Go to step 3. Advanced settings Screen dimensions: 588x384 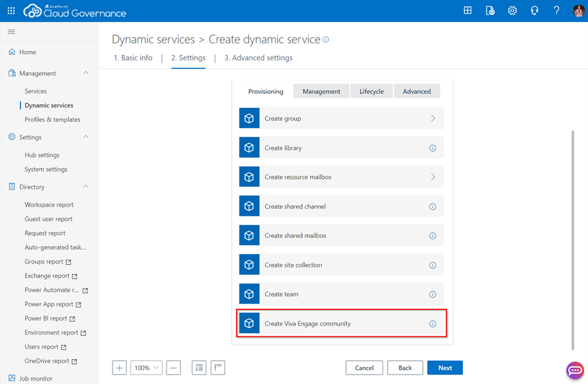258,58
